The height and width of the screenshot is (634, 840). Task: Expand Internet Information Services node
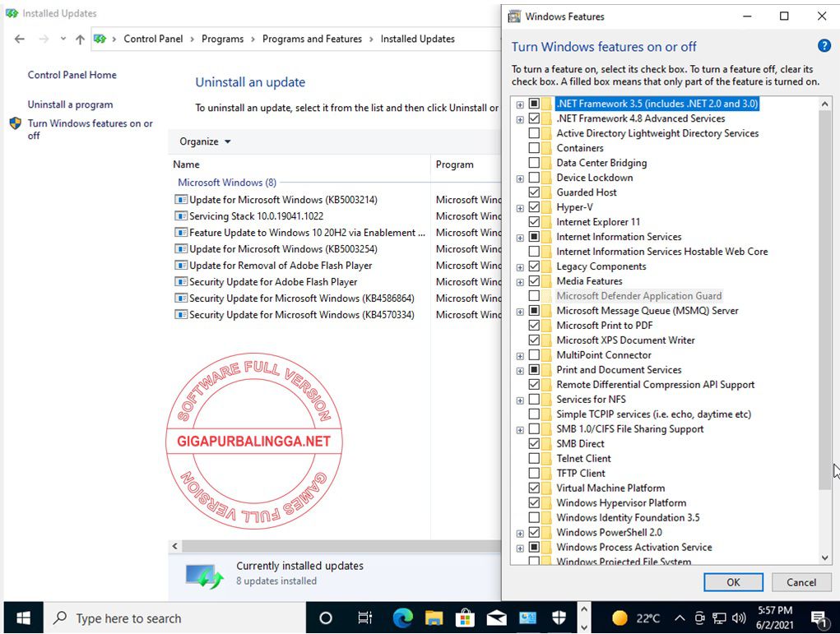(520, 237)
